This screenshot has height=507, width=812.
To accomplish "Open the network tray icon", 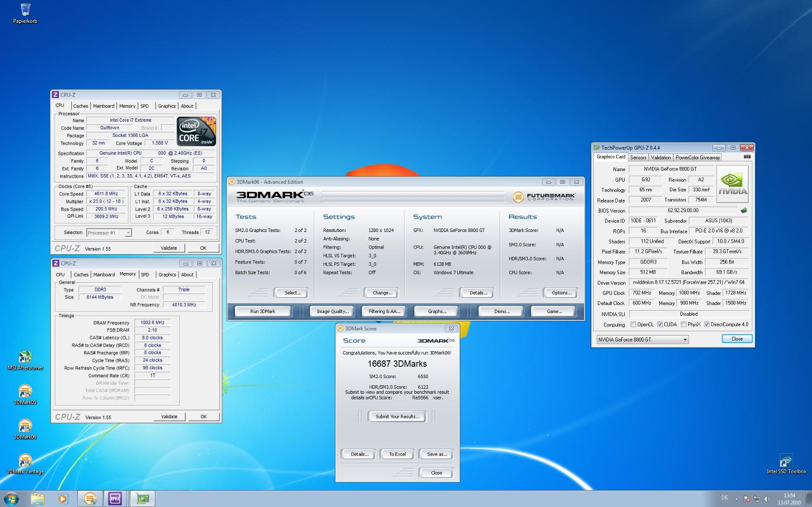I will tap(757, 499).
